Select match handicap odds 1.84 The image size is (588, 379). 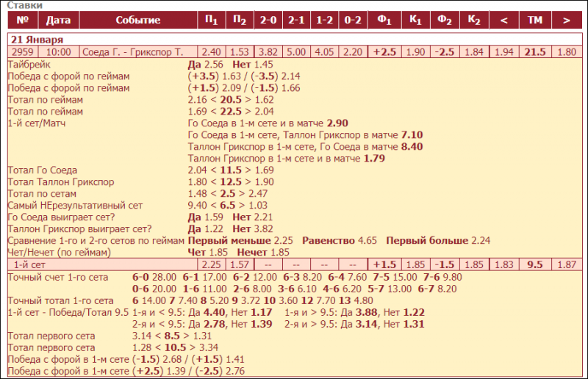[474, 51]
